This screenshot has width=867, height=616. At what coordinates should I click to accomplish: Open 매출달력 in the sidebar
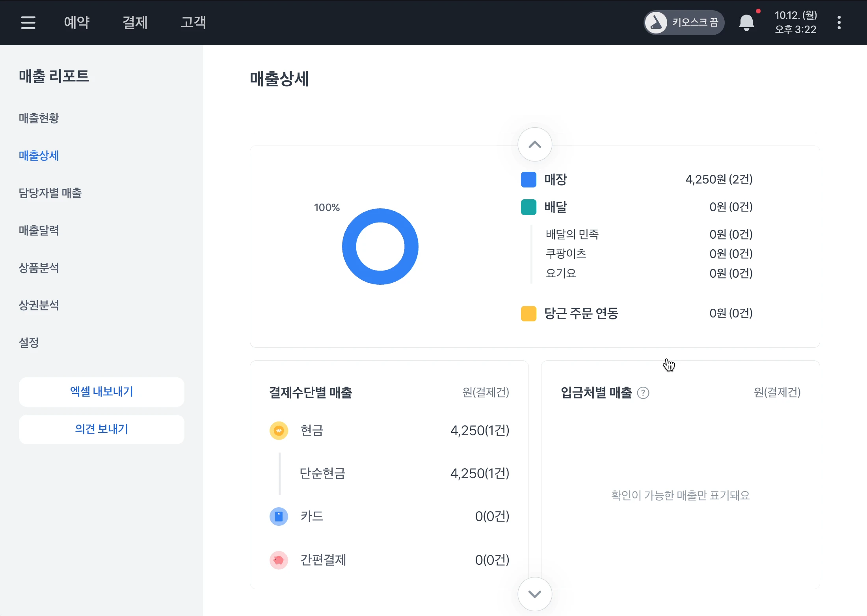click(39, 230)
